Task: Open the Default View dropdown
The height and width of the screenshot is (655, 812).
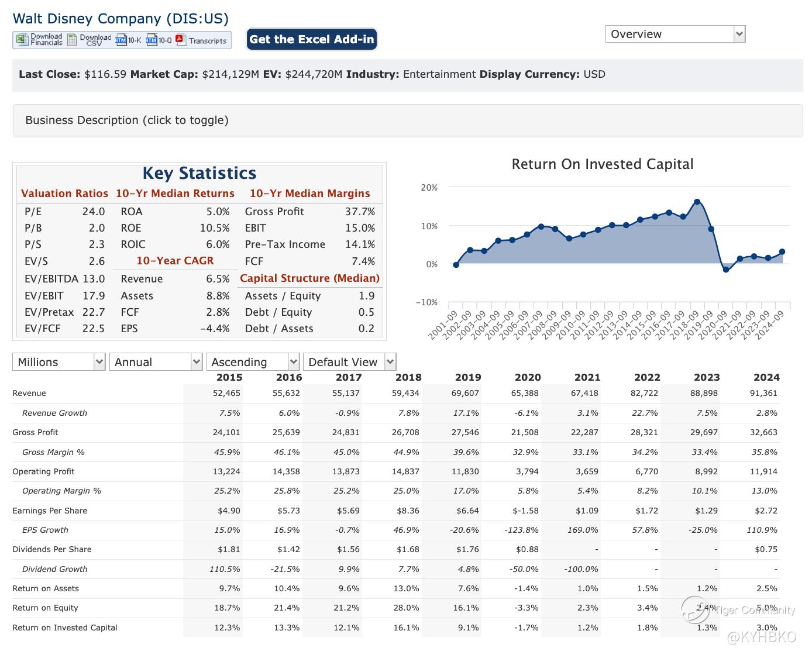Action: (x=349, y=362)
